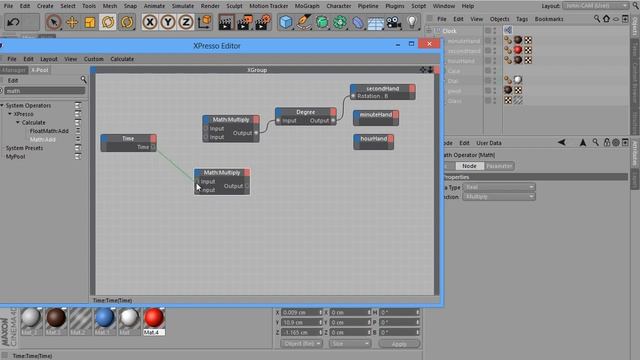This screenshot has height=360, width=640.
Task: Open the Calculate menu in XPresso Editor
Action: click(122, 59)
